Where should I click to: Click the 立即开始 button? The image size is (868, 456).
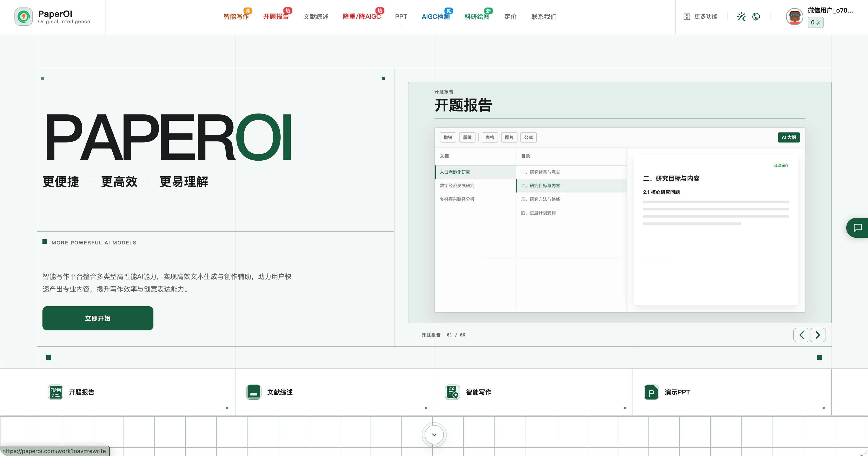98,318
